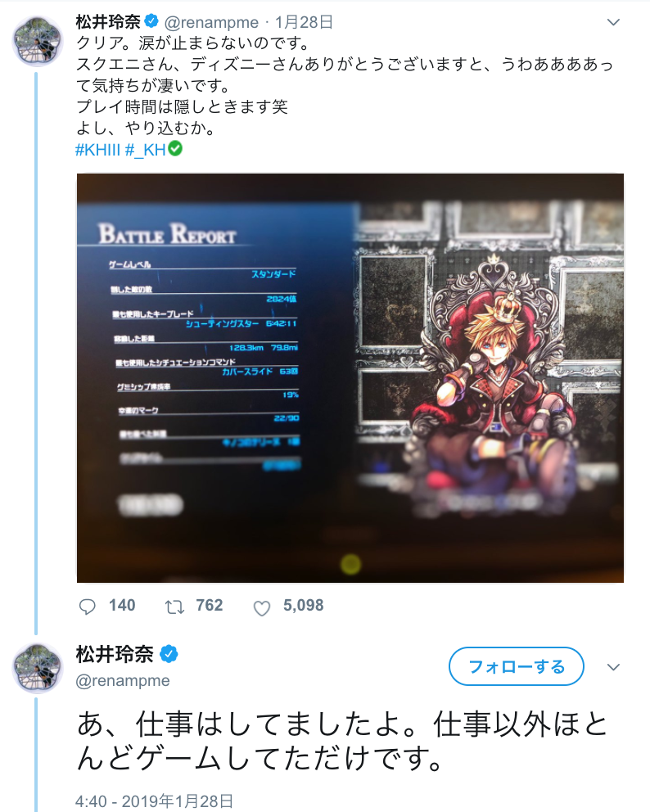Open options chevron beside フォローする button
This screenshot has width=650, height=812.
(613, 667)
